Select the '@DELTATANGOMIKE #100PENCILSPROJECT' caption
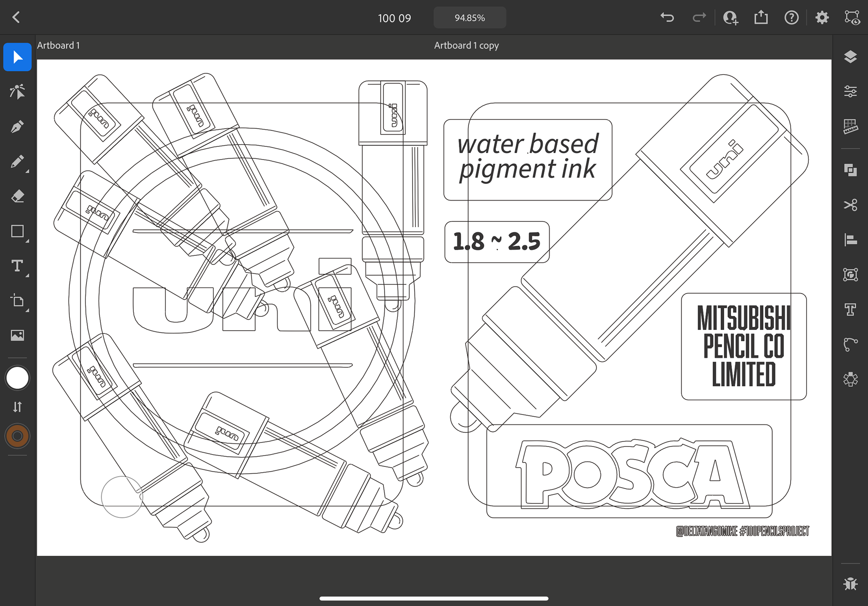The image size is (868, 606). 742,531
